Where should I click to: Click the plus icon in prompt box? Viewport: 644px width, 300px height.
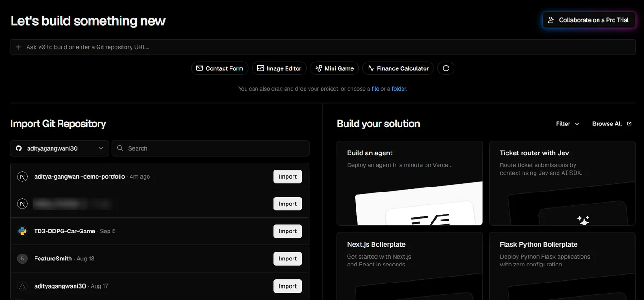(x=18, y=47)
